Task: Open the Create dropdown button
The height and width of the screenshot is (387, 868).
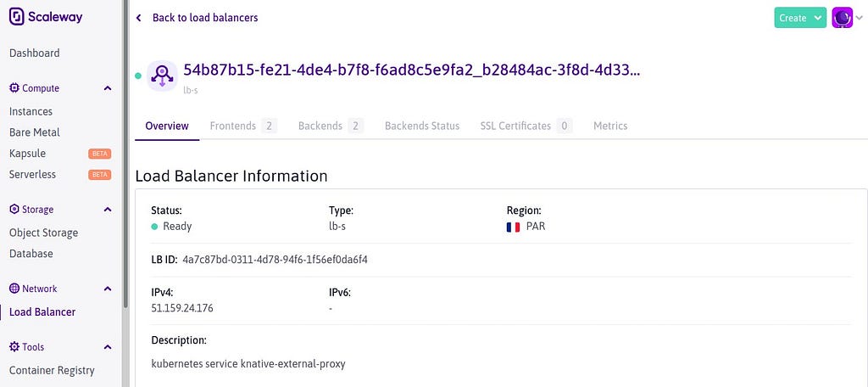Action: click(x=800, y=18)
